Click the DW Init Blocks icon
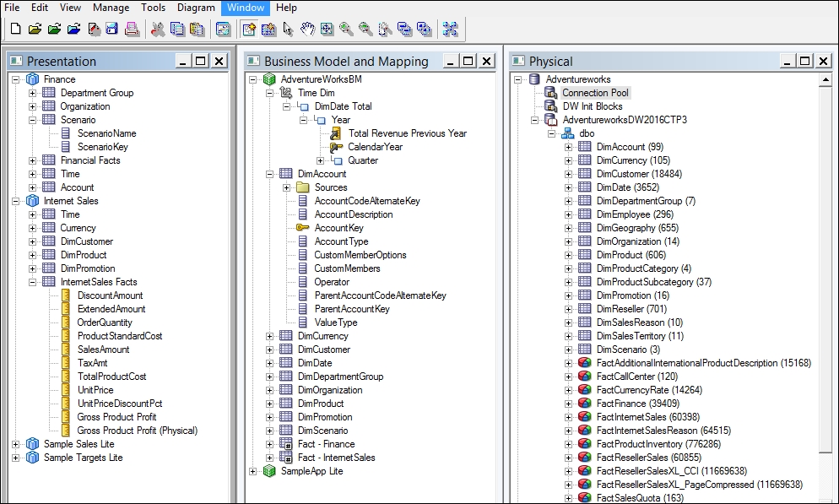 (550, 106)
